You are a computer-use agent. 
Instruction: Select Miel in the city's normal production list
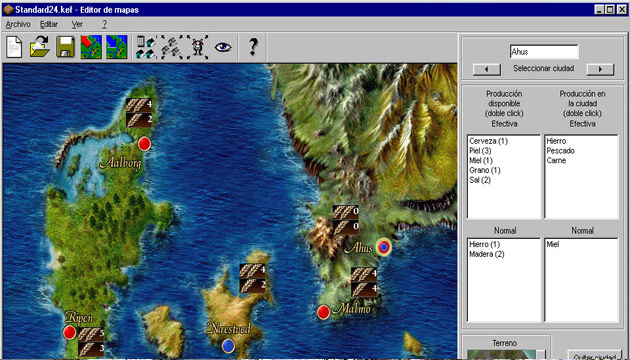[x=553, y=244]
